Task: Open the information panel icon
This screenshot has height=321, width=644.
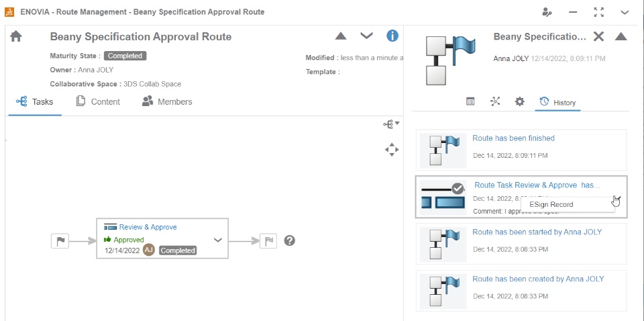Action: 392,36
